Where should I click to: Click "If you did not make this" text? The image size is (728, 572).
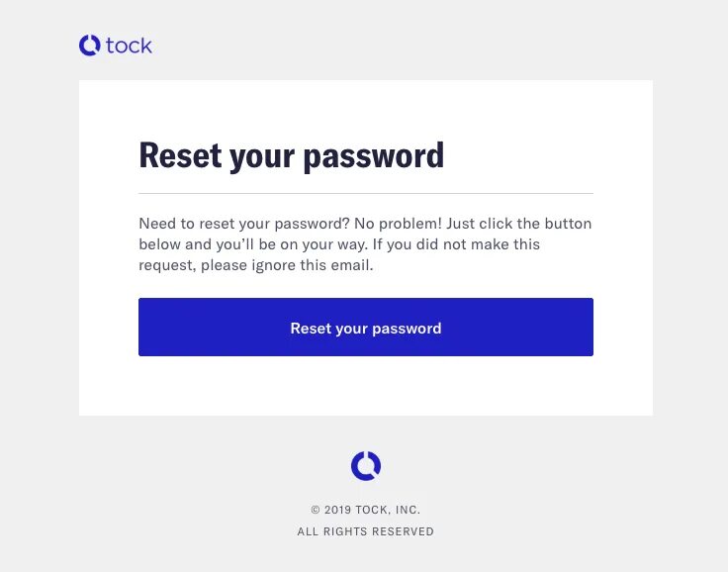pos(456,244)
